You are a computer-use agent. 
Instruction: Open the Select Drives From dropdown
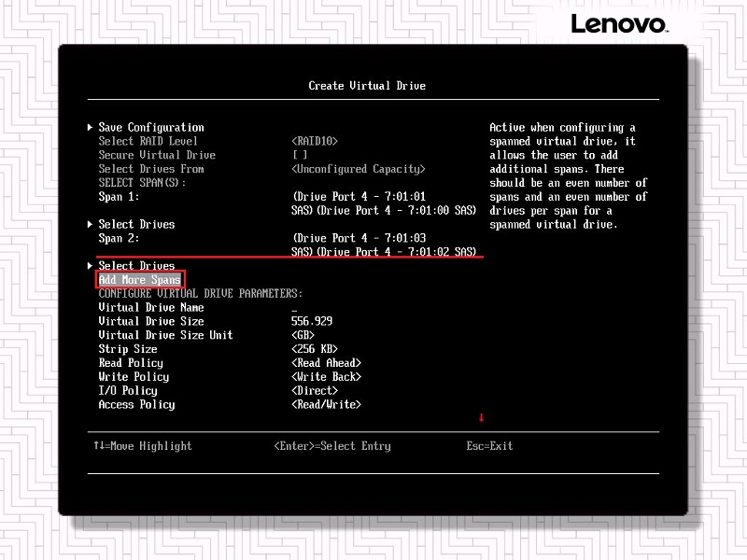(359, 169)
